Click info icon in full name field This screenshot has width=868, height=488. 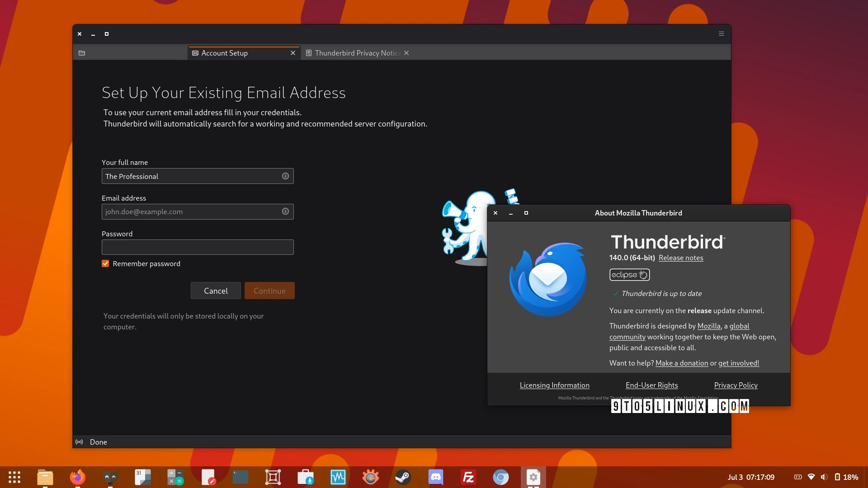[285, 176]
